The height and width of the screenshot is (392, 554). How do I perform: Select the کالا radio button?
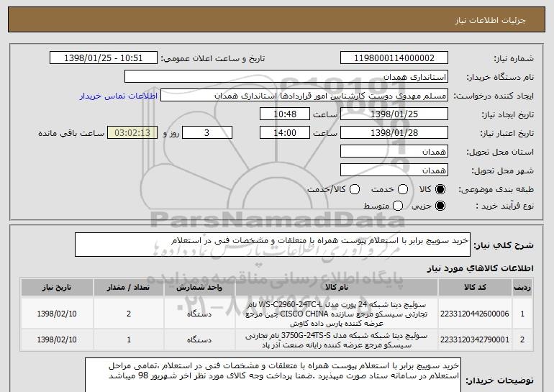(x=440, y=189)
